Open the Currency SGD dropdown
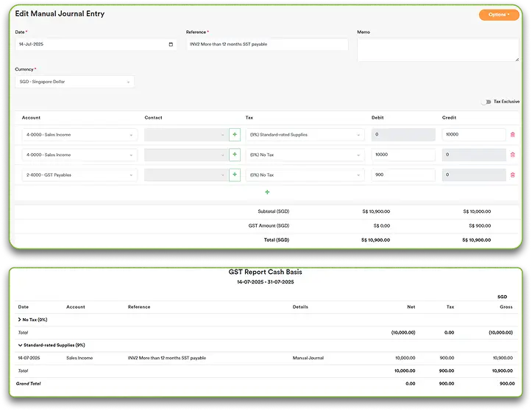The width and height of the screenshot is (532, 411). point(74,82)
